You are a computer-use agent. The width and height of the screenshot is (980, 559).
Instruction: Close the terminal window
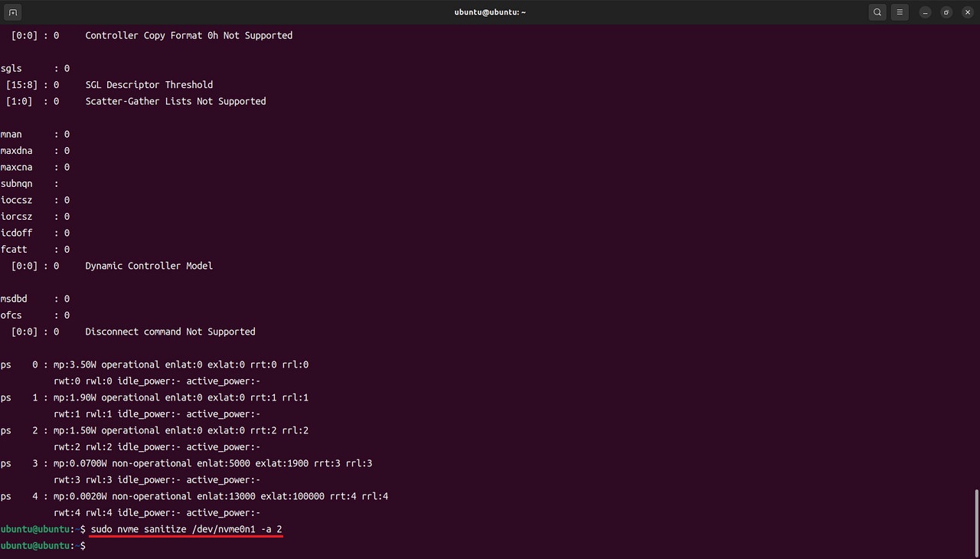coord(967,12)
